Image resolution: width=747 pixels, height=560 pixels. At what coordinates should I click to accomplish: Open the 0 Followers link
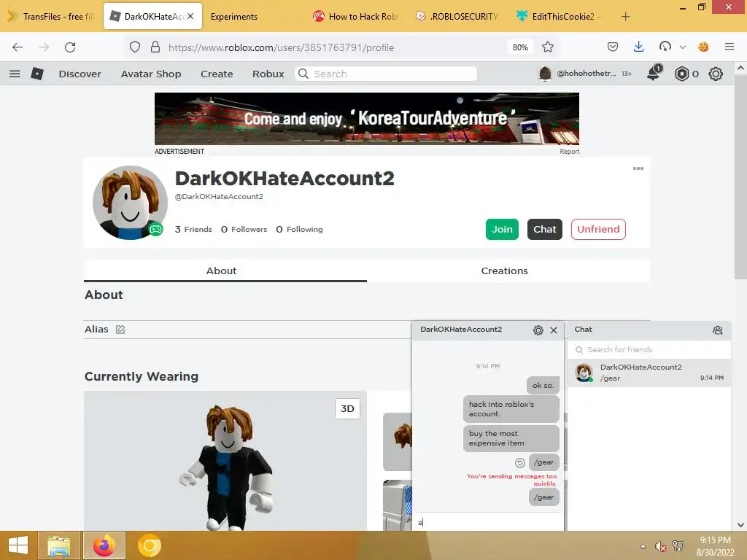tap(244, 229)
